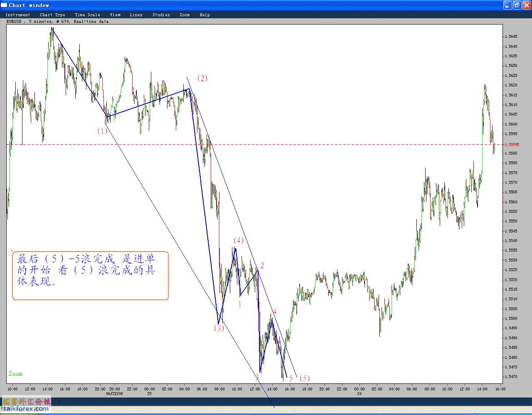This screenshot has height=415, width=532.
Task: Click the Chart window title bar icon
Action: pos(4,5)
